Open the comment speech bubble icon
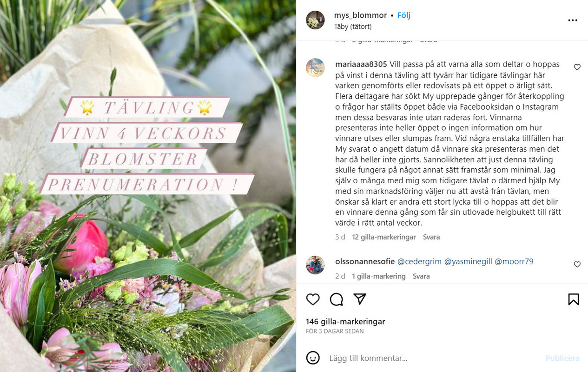Image resolution: width=588 pixels, height=372 pixels. (337, 299)
